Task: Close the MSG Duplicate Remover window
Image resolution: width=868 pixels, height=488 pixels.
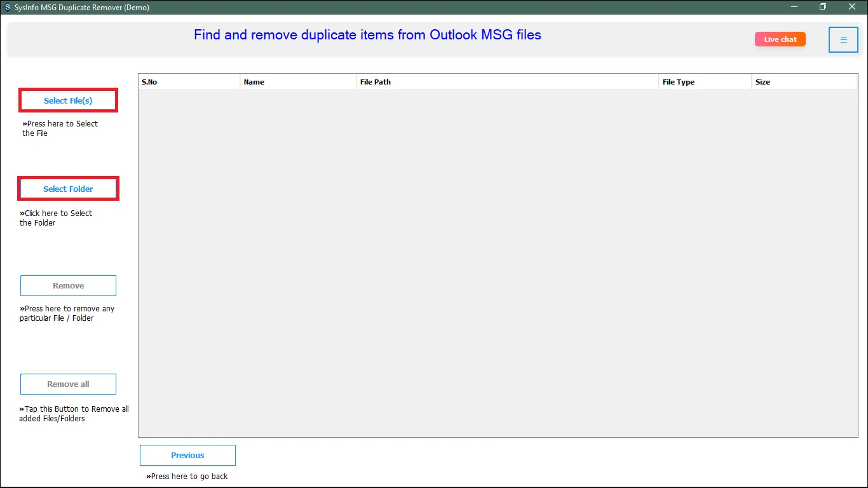Action: [x=852, y=7]
